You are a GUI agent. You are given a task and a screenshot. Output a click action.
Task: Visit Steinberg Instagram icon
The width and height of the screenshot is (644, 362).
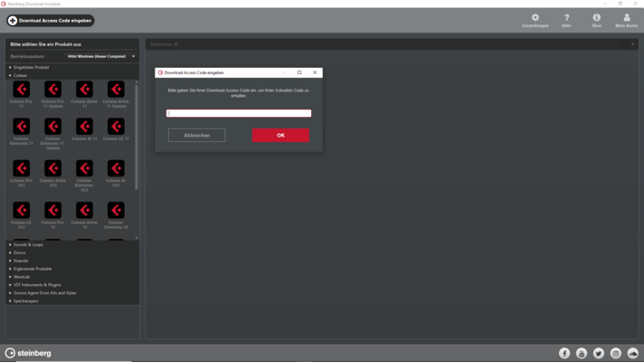pos(616,353)
